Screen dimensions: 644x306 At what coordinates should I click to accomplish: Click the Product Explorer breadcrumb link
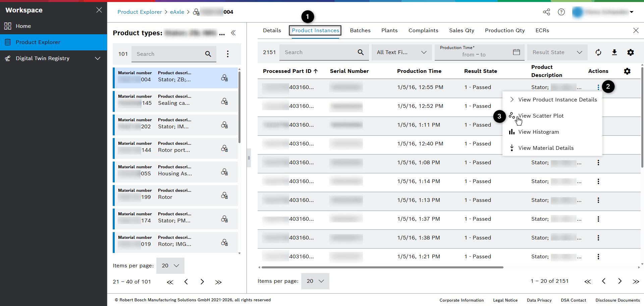(x=140, y=12)
